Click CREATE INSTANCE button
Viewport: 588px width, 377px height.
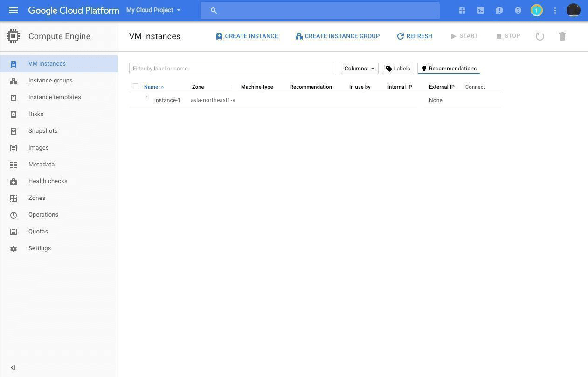pyautogui.click(x=247, y=36)
